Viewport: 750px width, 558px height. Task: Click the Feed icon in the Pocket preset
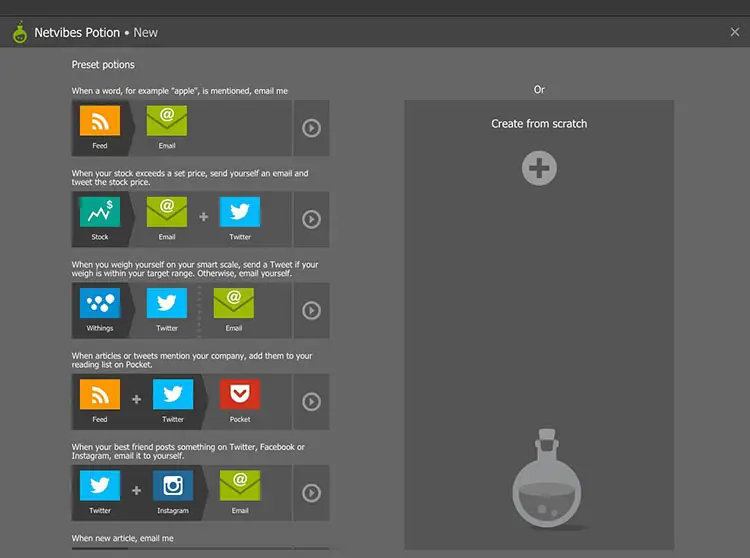click(x=99, y=394)
